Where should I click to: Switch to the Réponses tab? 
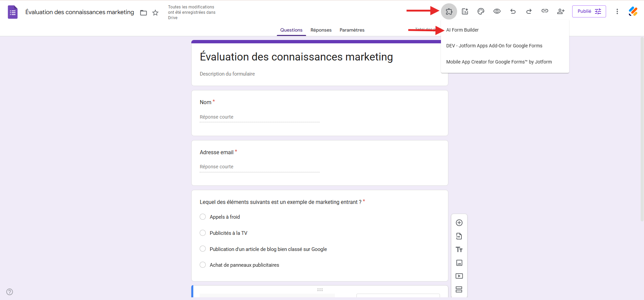coord(321,30)
